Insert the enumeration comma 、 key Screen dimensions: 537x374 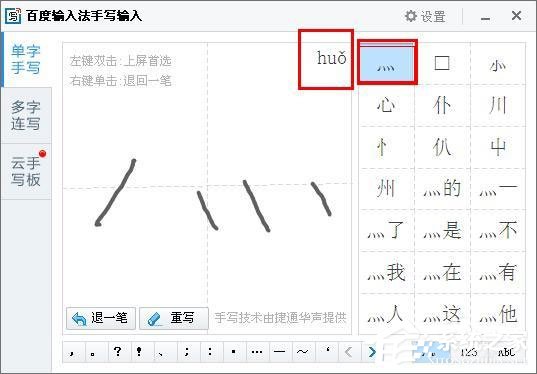[x=165, y=352]
